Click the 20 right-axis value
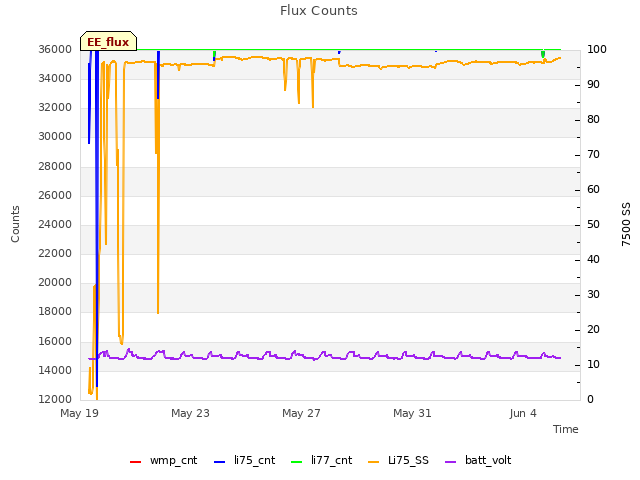The height and width of the screenshot is (480, 640). (x=593, y=329)
